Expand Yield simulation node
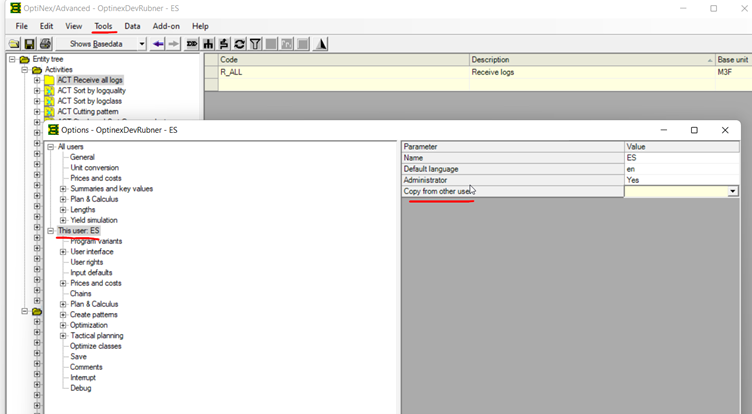Screen dimensions: 752x414 coord(63,221)
